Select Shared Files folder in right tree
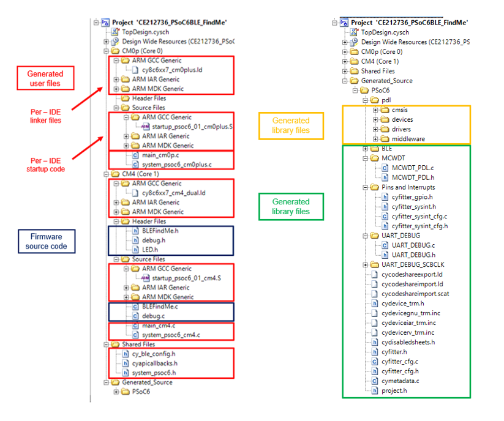This screenshot has height=421, width=504. point(378,71)
